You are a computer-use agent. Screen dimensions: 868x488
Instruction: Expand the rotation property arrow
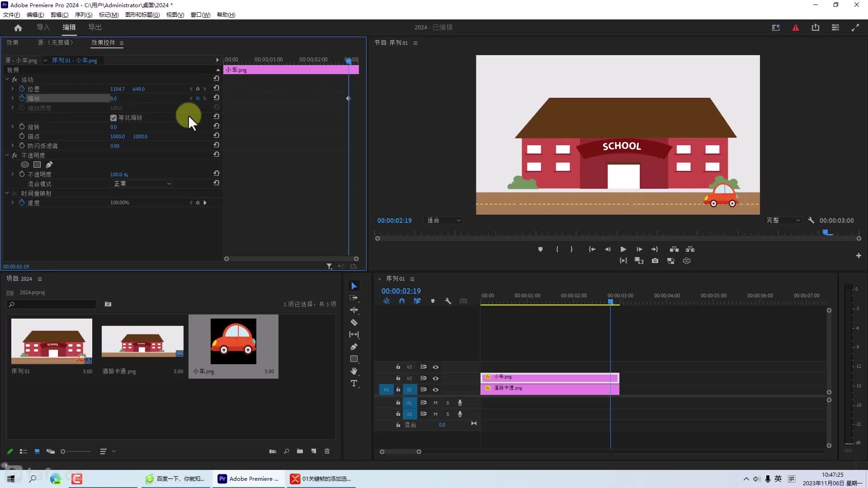(x=12, y=127)
